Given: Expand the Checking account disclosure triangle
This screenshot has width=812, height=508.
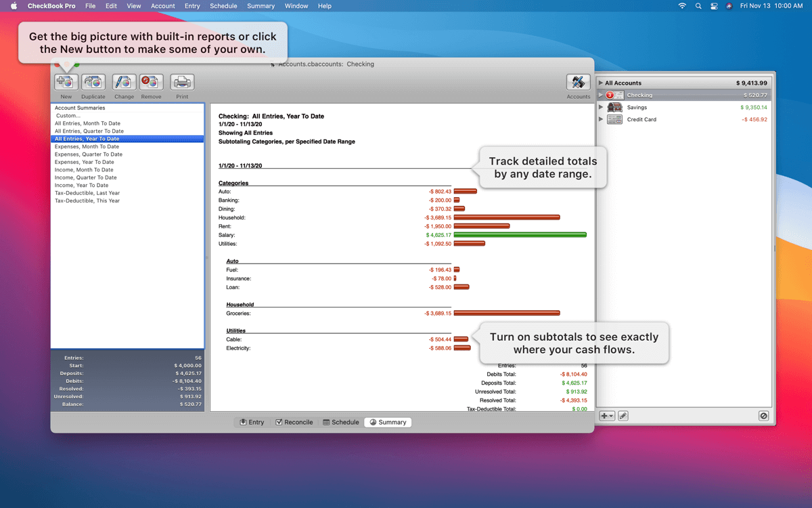Looking at the screenshot, I should click(600, 96).
